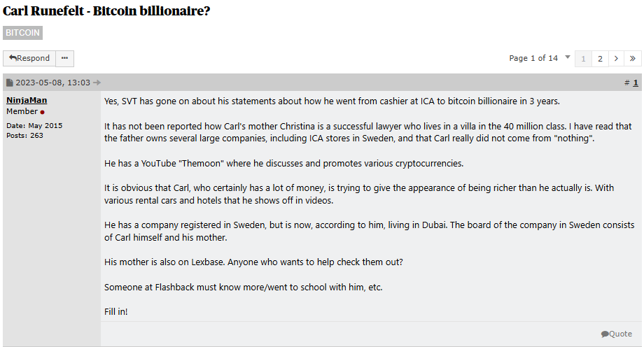Screen dimensions: 644x347
Task: Click the gray arrow after post timestamp
Action: pos(97,83)
